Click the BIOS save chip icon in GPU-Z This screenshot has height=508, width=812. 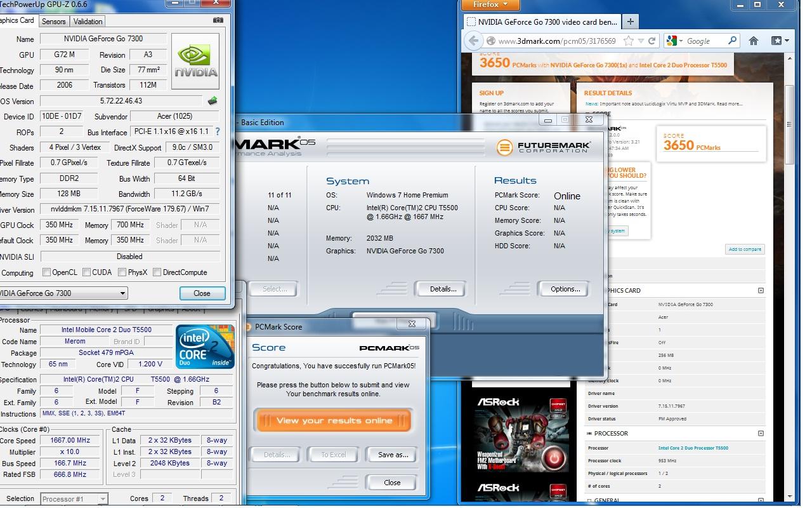pos(213,100)
